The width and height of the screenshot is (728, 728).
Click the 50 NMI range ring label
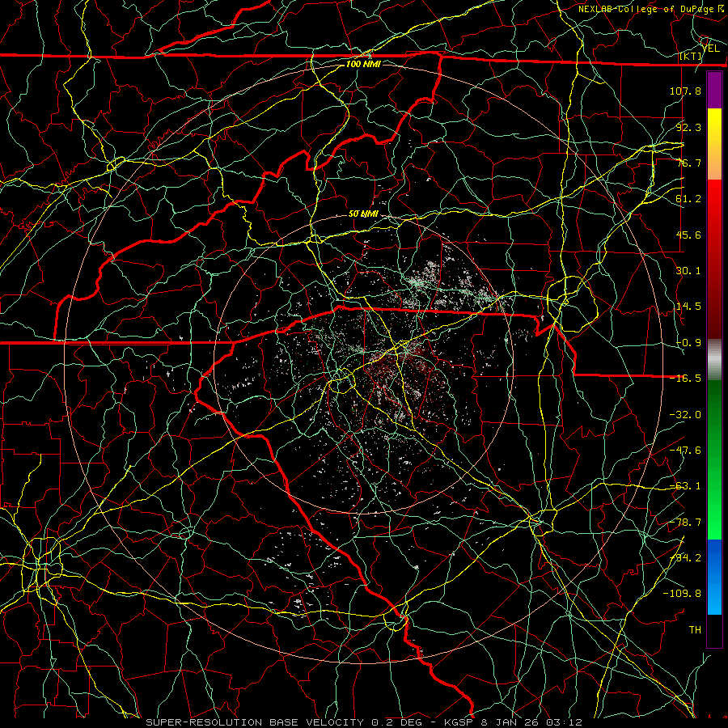click(363, 214)
